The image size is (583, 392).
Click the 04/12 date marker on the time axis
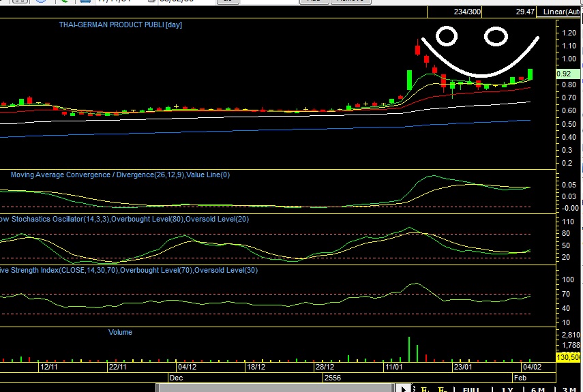(187, 367)
